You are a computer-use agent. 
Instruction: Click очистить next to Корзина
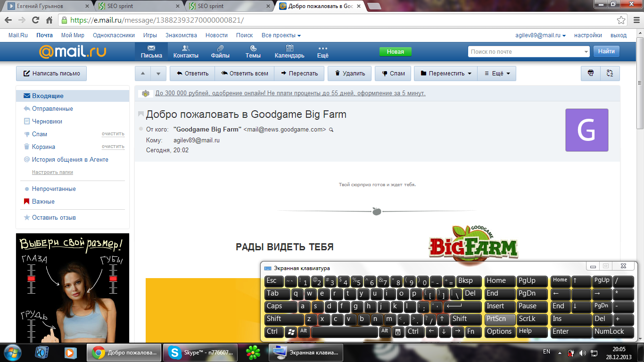click(113, 147)
